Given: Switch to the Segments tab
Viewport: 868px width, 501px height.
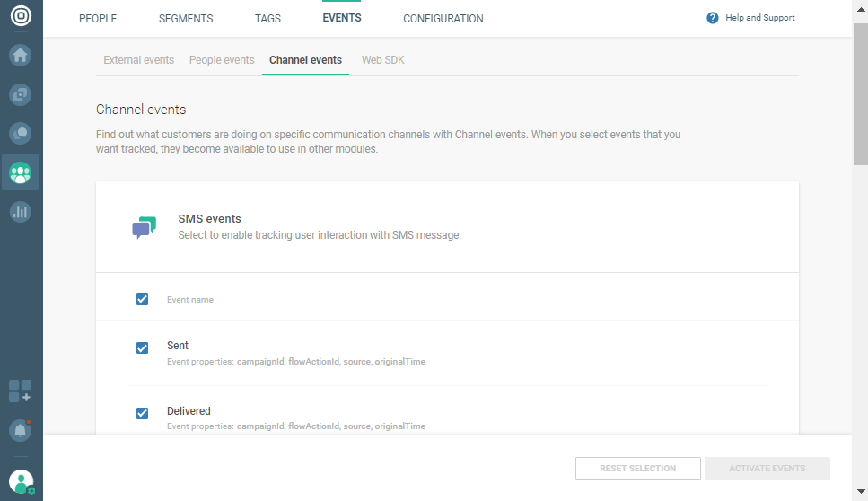Looking at the screenshot, I should point(186,19).
